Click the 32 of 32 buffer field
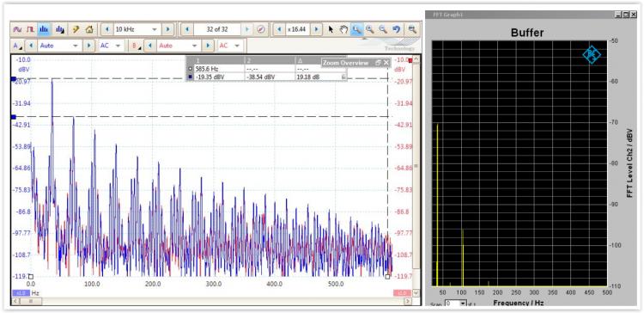The image size is (644, 313). tap(217, 29)
